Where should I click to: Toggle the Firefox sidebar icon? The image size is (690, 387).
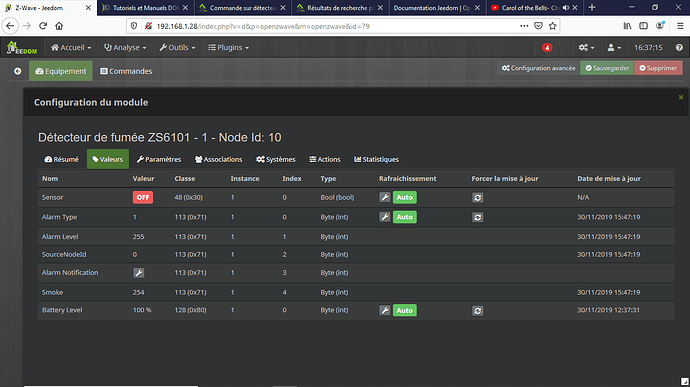point(643,26)
